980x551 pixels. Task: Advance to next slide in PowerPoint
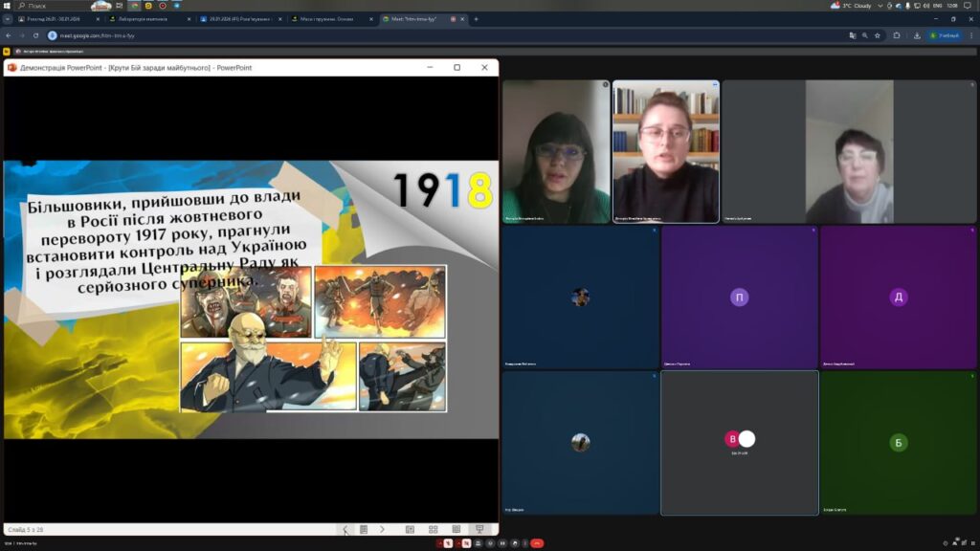coord(382,529)
